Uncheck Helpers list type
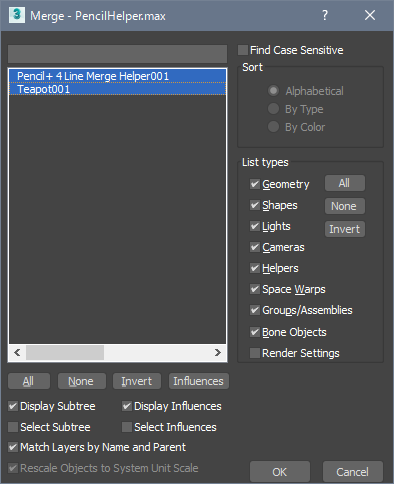This screenshot has width=394, height=484. tap(255, 268)
